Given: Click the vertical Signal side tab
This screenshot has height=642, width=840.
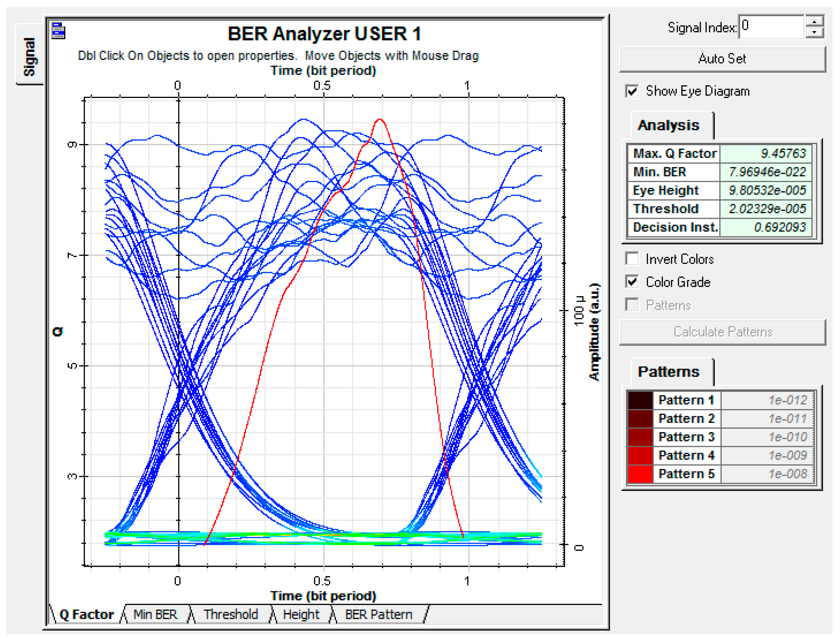Looking at the screenshot, I should coord(30,57).
